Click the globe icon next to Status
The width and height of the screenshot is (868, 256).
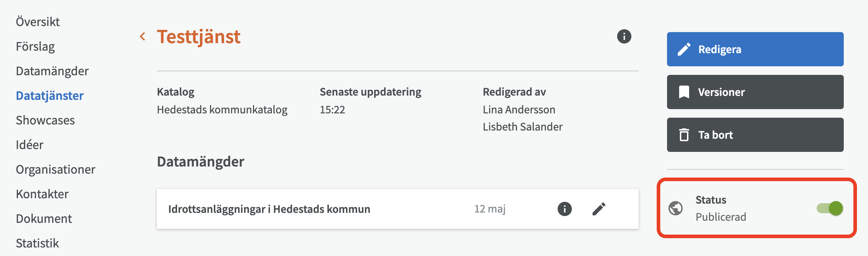click(x=676, y=208)
